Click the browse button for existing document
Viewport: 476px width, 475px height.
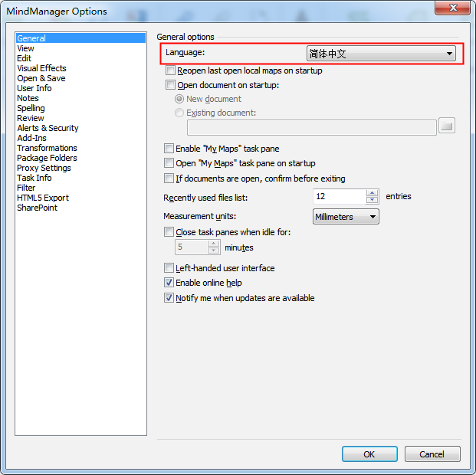pyautogui.click(x=446, y=126)
